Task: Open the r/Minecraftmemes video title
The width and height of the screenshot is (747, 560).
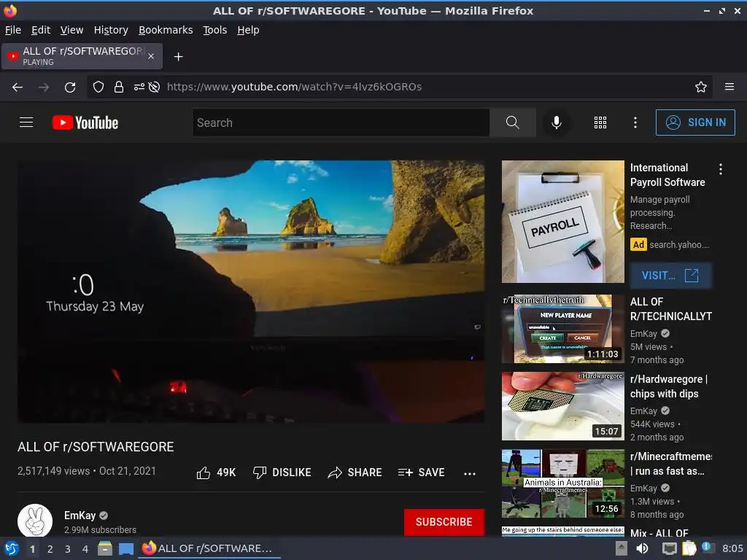Action: click(x=671, y=463)
